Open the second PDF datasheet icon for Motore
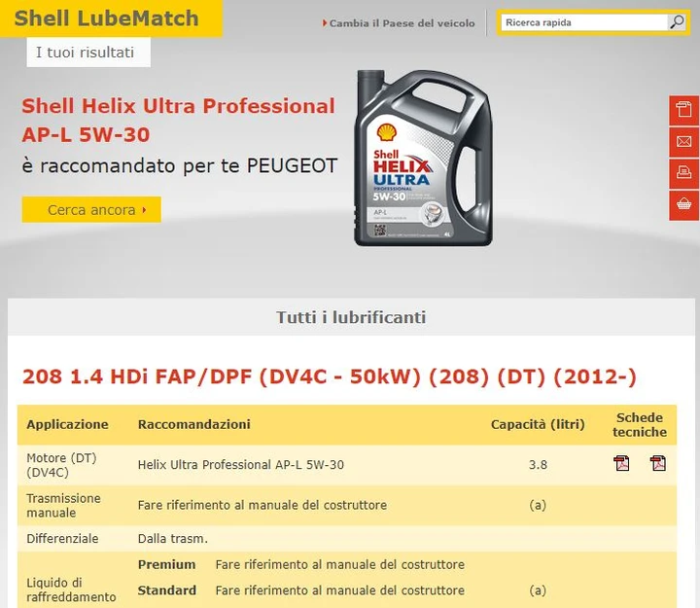The image size is (700, 608). point(657,463)
